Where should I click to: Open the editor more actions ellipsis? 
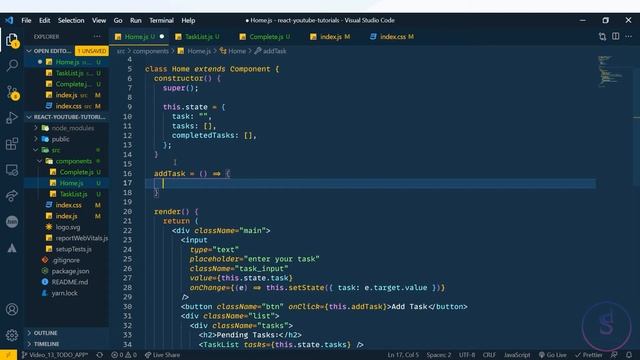pyautogui.click(x=629, y=36)
